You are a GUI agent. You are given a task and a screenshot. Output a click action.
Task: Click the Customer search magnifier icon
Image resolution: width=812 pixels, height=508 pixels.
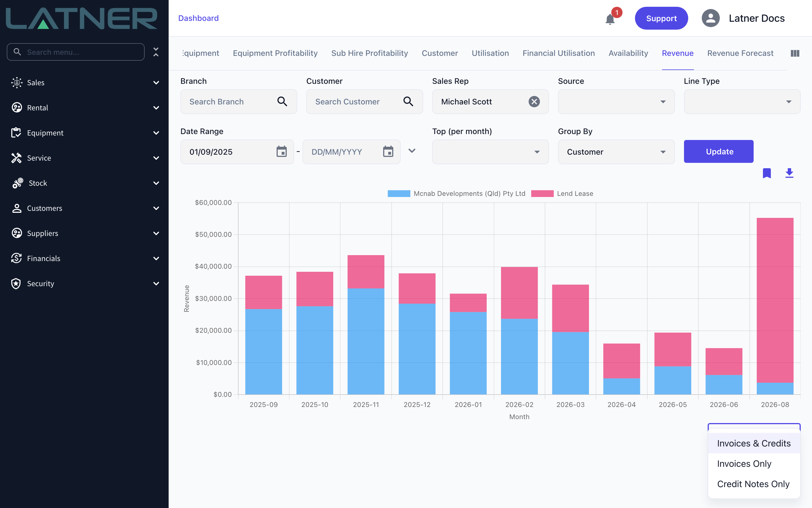coord(408,102)
